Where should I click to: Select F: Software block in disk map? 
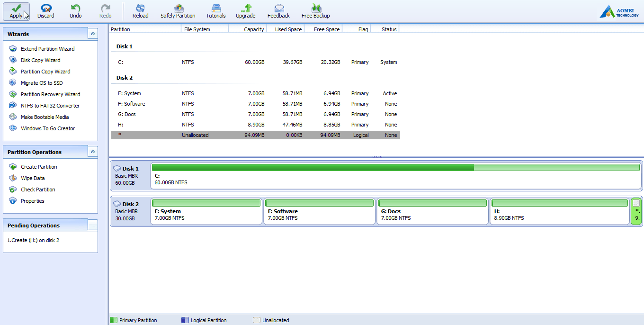click(x=319, y=211)
